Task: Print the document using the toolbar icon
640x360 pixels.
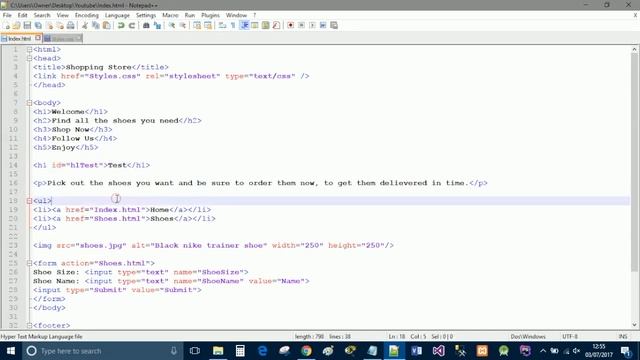Action: (71, 25)
